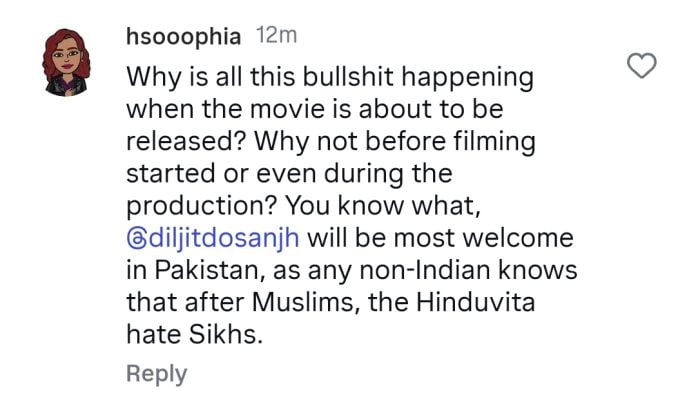Image resolution: width=696 pixels, height=393 pixels.
Task: Click the words 'will be most welcome'
Action: pyautogui.click(x=440, y=238)
